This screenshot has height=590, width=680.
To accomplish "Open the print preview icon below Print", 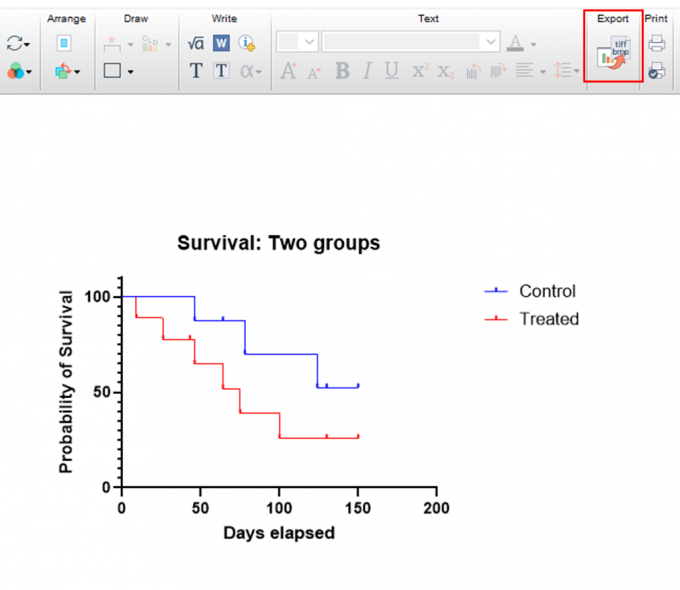I will [x=657, y=71].
